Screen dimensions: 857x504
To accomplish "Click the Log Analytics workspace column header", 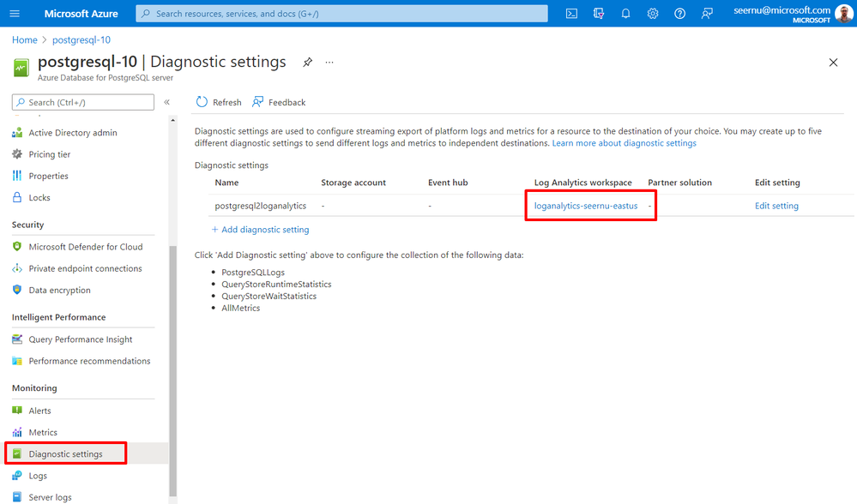I will [x=582, y=183].
